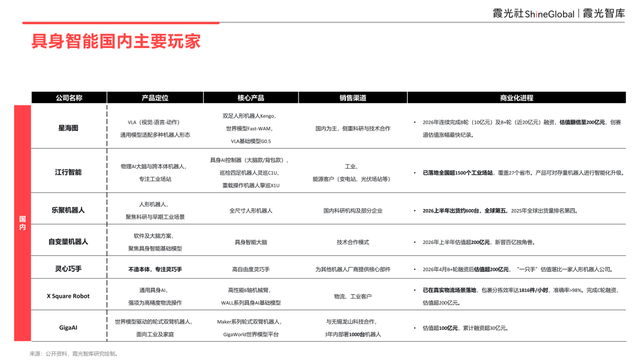Select the 乐聚机器人 row name
Viewport: 640px width, 360px height.
pos(68,210)
